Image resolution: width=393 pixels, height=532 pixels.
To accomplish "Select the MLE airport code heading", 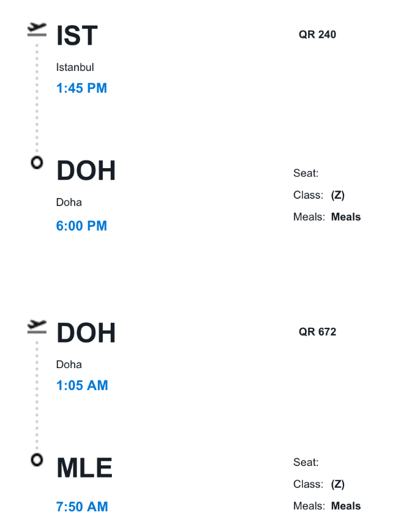I will (84, 468).
